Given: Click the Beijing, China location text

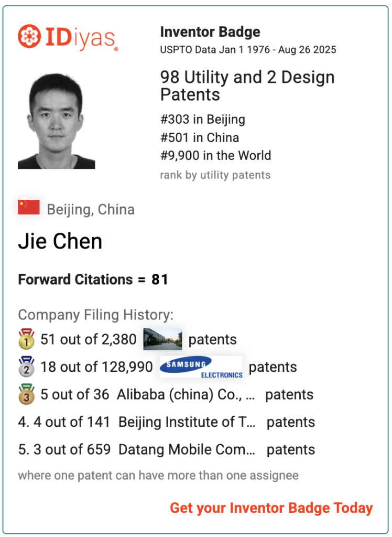Looking at the screenshot, I should (91, 210).
